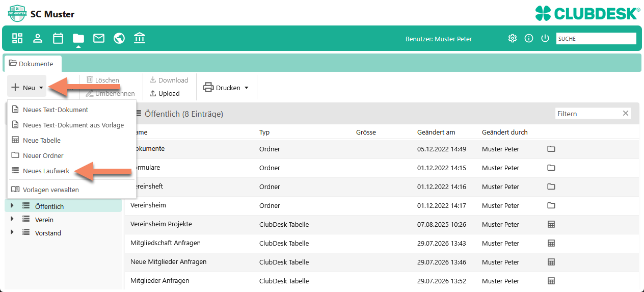
Task: Click the Upload button
Action: 164,93
